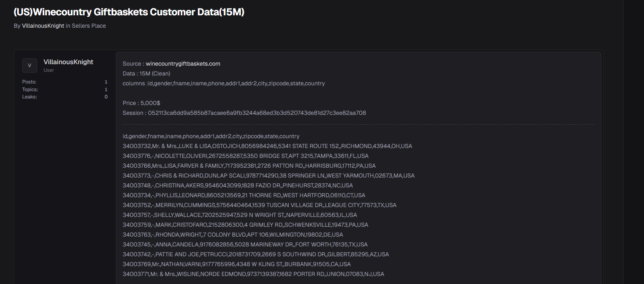The width and height of the screenshot is (644, 284).
Task: Click the sample row ending with OH,USA
Action: 267,146
